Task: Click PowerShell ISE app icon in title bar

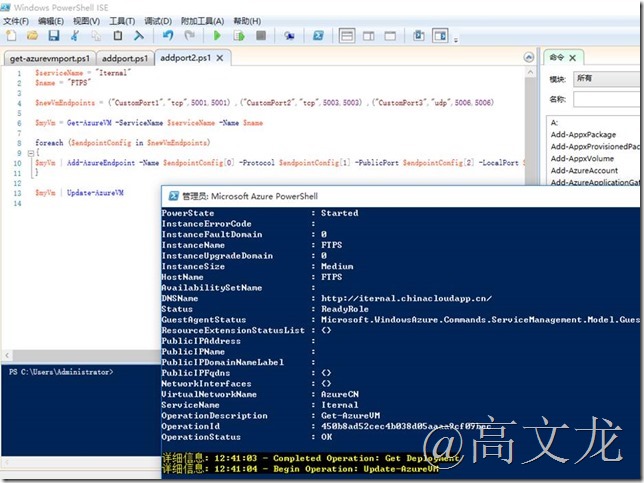Action: pyautogui.click(x=6, y=7)
